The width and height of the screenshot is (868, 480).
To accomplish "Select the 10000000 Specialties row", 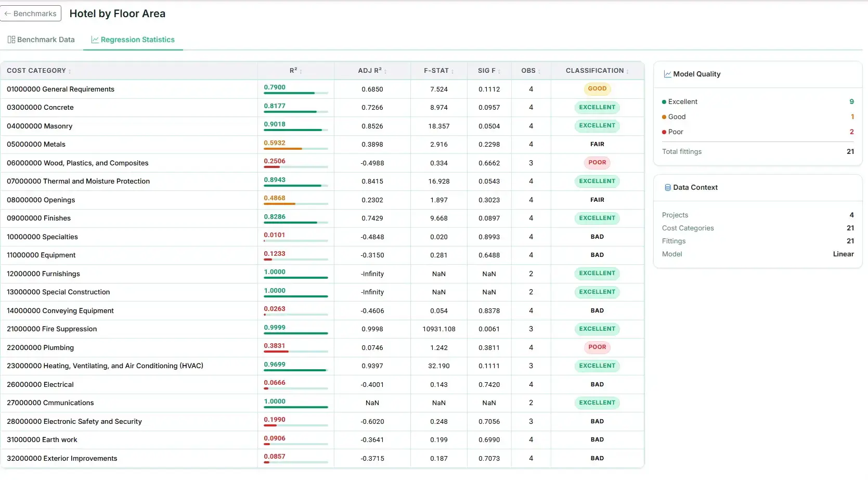I will 322,237.
